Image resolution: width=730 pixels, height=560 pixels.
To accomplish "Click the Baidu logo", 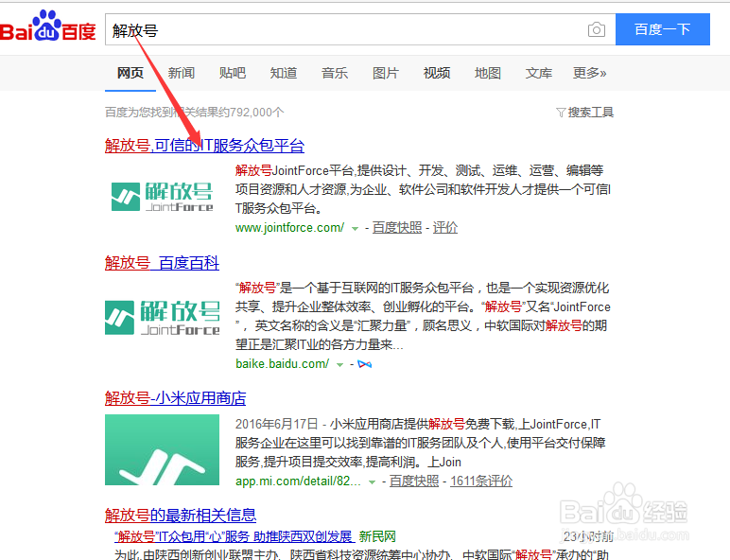I will [x=48, y=26].
